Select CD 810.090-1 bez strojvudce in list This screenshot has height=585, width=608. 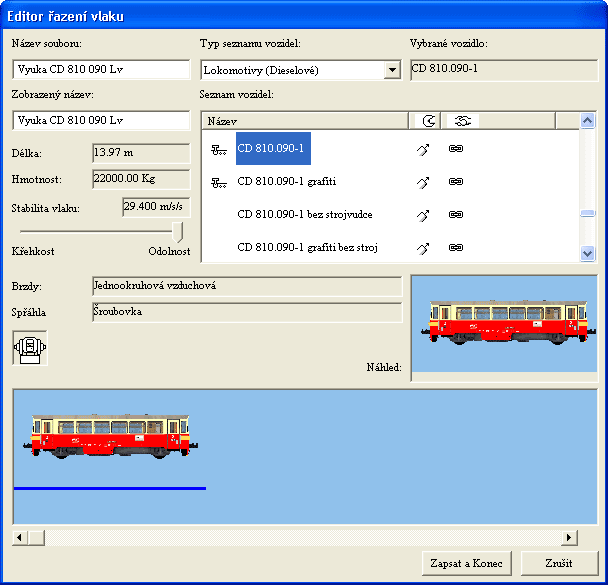click(304, 214)
